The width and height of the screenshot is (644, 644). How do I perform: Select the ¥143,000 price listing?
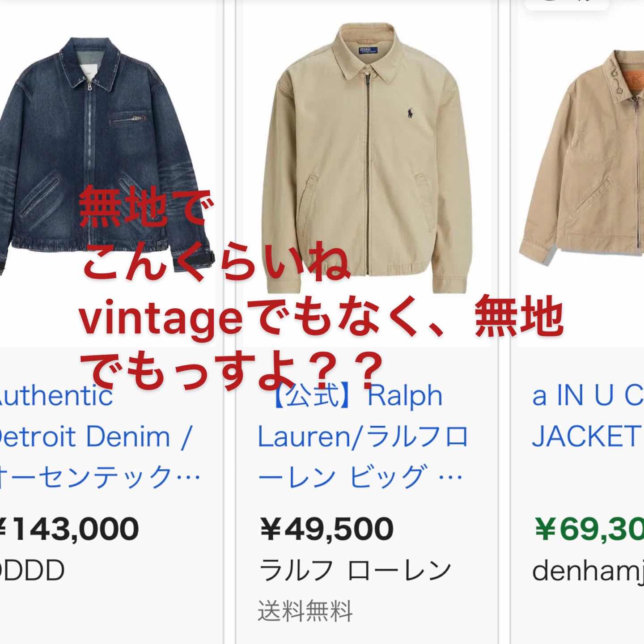click(x=69, y=528)
